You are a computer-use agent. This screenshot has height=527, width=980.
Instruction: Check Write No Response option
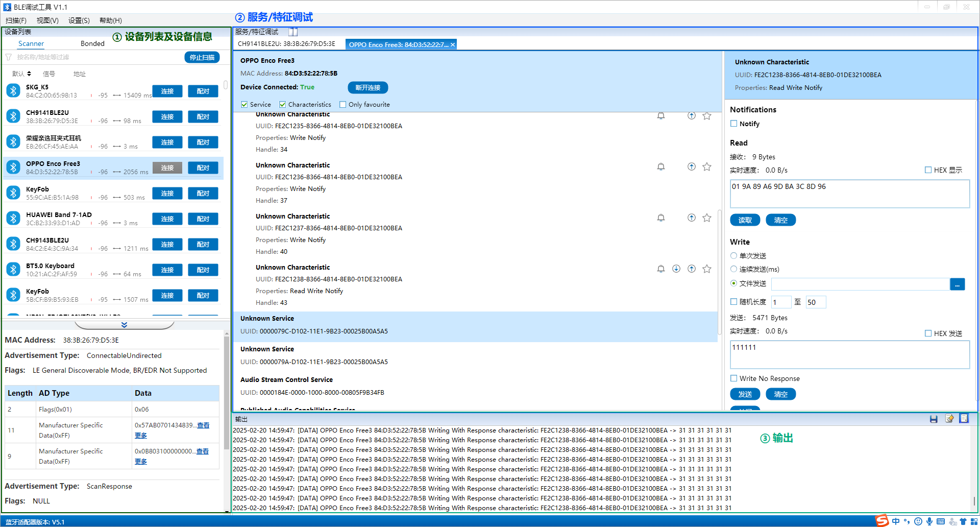734,378
